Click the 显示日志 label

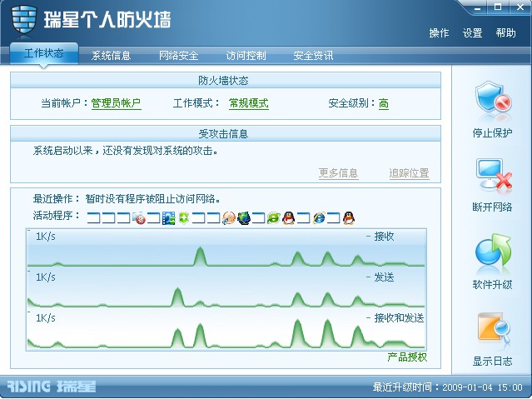(492, 361)
